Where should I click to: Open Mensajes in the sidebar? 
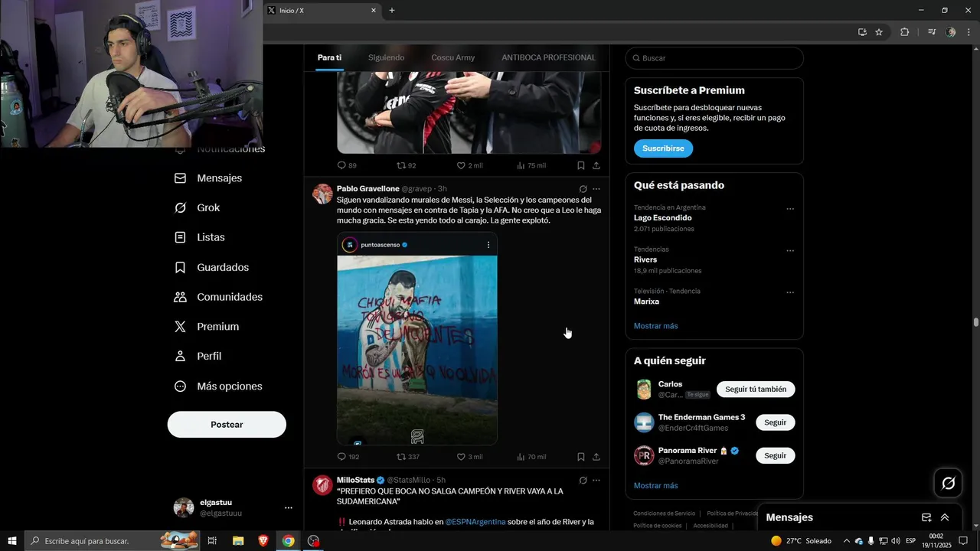(x=208, y=178)
